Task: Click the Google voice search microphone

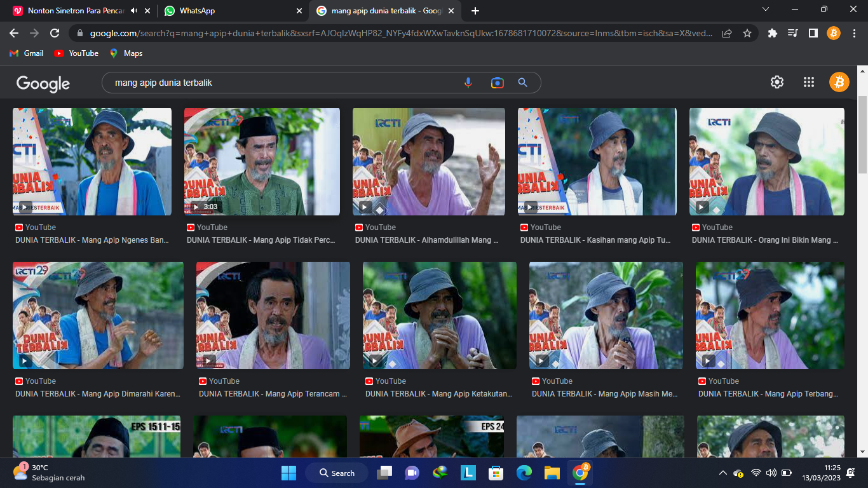Action: coord(468,83)
